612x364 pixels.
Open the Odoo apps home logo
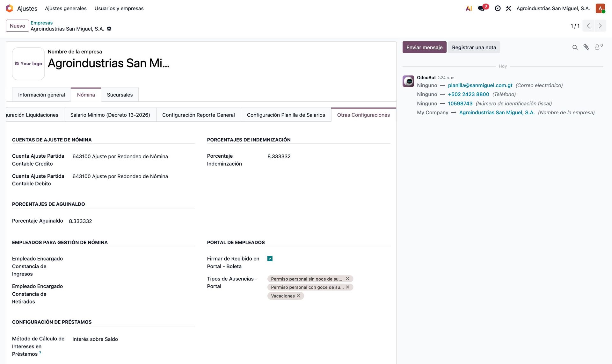[10, 8]
